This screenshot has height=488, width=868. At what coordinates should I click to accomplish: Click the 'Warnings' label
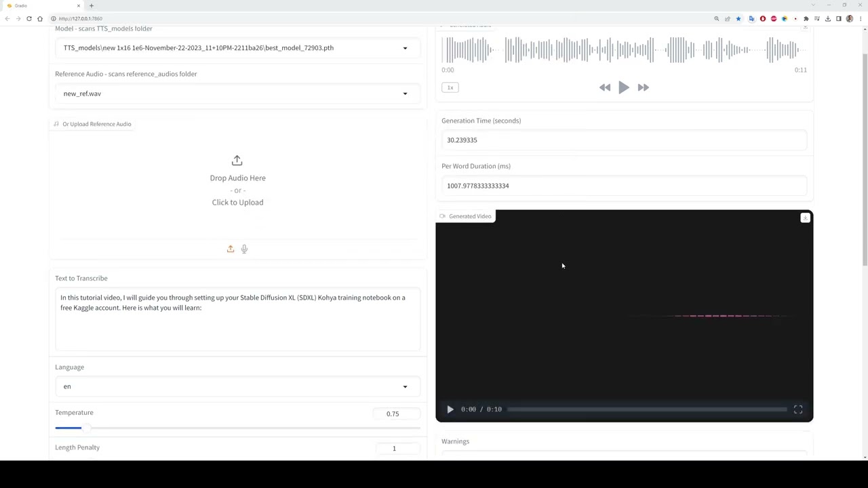pyautogui.click(x=456, y=441)
